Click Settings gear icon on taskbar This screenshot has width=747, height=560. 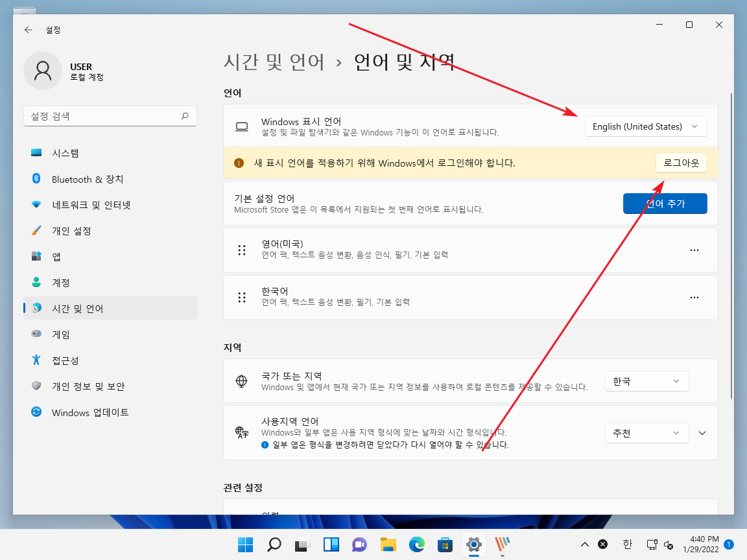tap(473, 544)
